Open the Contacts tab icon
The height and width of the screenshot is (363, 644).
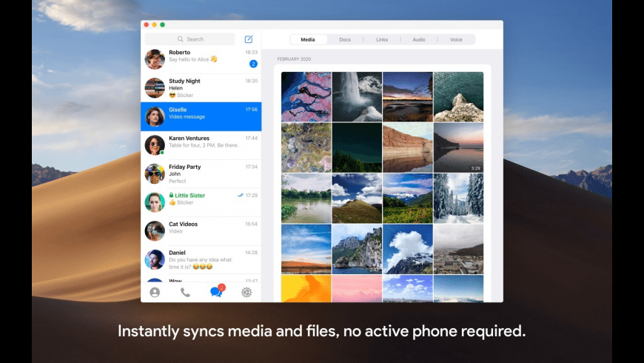pyautogui.click(x=155, y=293)
